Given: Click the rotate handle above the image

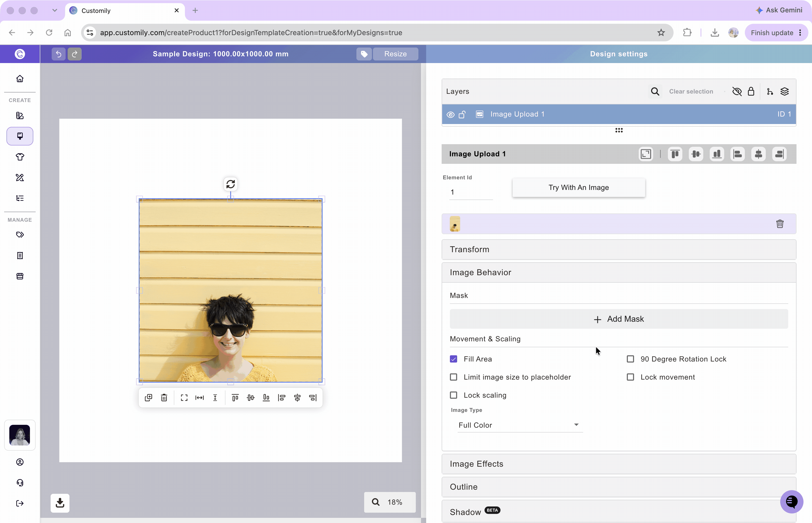Looking at the screenshot, I should click(x=230, y=184).
